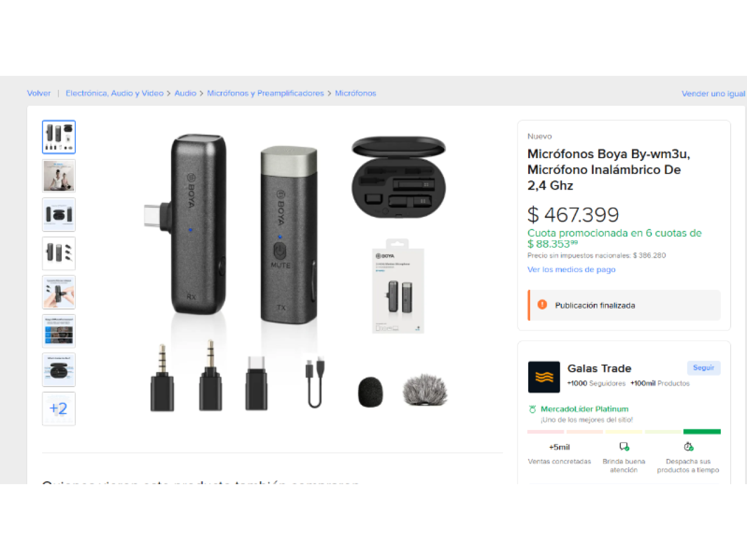Image resolution: width=747 pixels, height=560 pixels.
Task: Click the Galas Trade seller logo
Action: (x=544, y=377)
